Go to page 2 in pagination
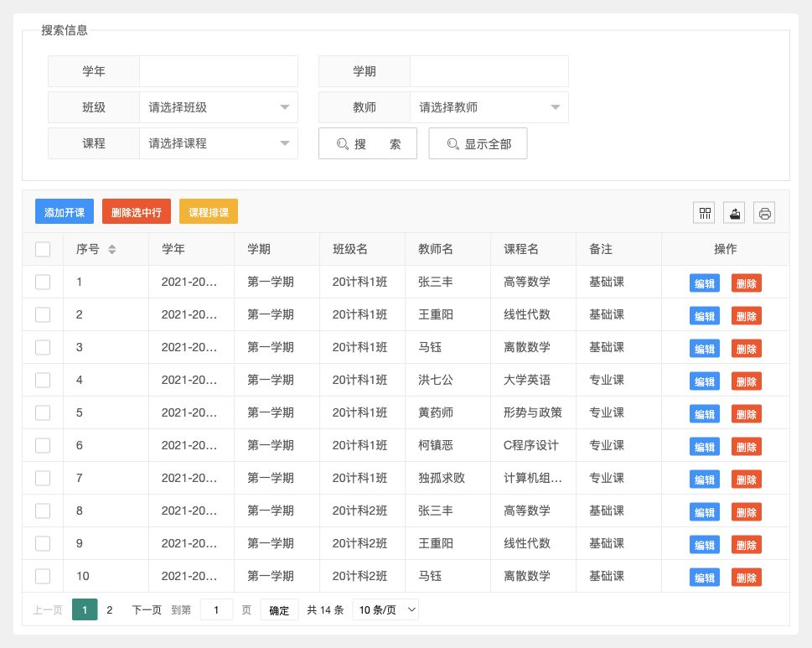Image resolution: width=812 pixels, height=648 pixels. point(109,609)
